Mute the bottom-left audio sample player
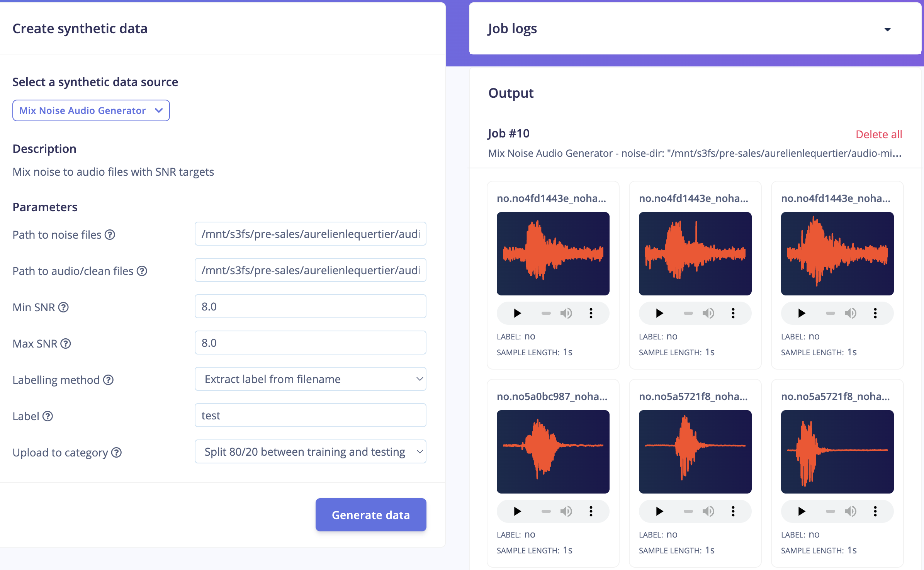Viewport: 924px width, 570px height. (566, 511)
